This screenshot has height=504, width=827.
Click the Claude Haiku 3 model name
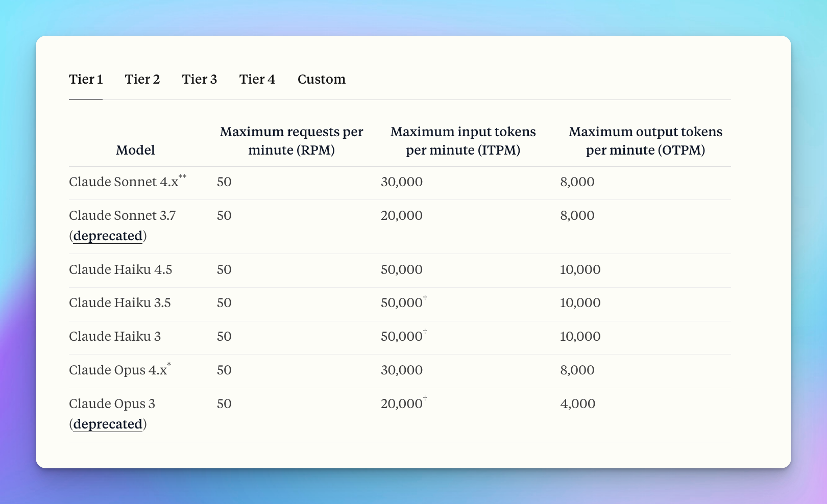[x=115, y=337]
